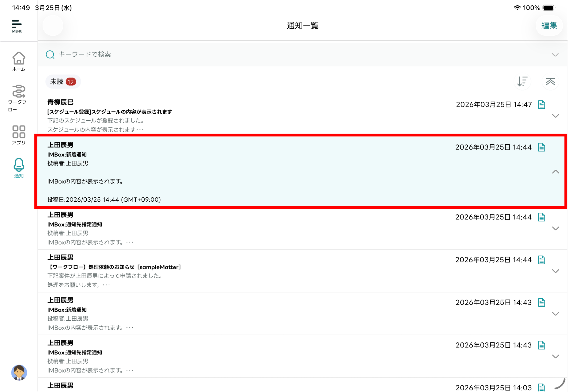Expand search options chevron in search bar
This screenshot has width=568, height=392.
pyautogui.click(x=555, y=54)
